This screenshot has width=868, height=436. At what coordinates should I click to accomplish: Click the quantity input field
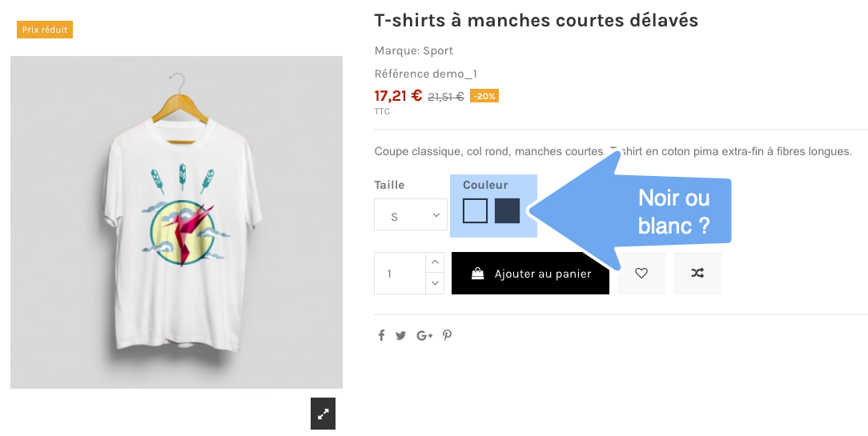[400, 274]
